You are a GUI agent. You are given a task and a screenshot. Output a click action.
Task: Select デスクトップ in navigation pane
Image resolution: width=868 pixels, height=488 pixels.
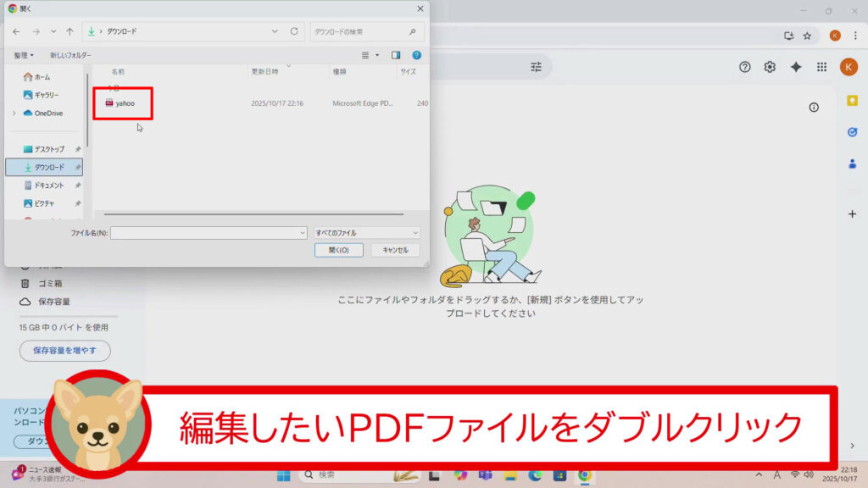coord(48,149)
